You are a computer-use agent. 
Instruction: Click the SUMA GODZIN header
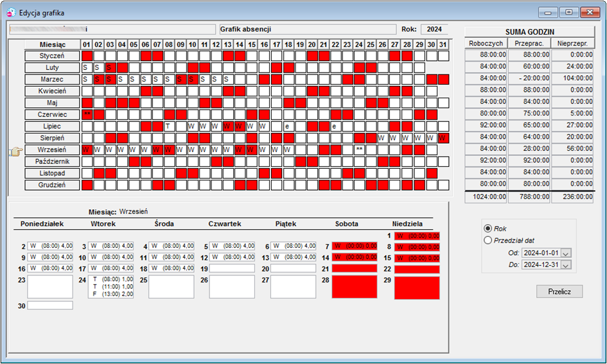529,32
